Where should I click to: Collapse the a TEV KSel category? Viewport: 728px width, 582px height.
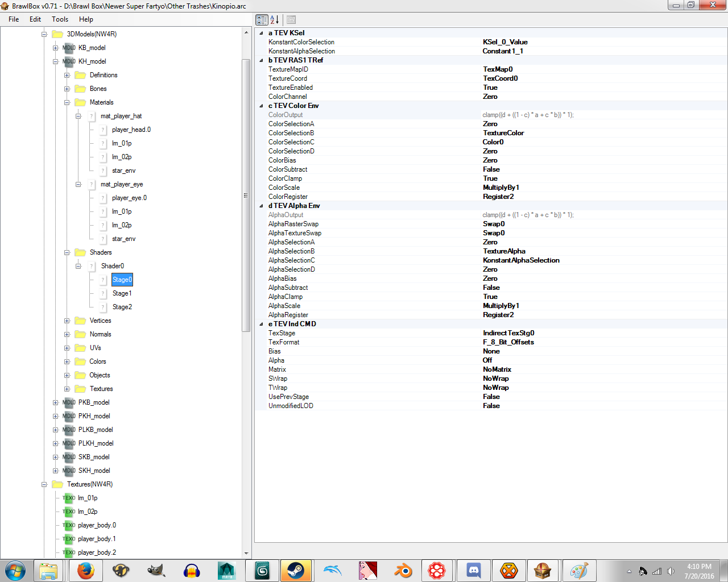pos(262,33)
